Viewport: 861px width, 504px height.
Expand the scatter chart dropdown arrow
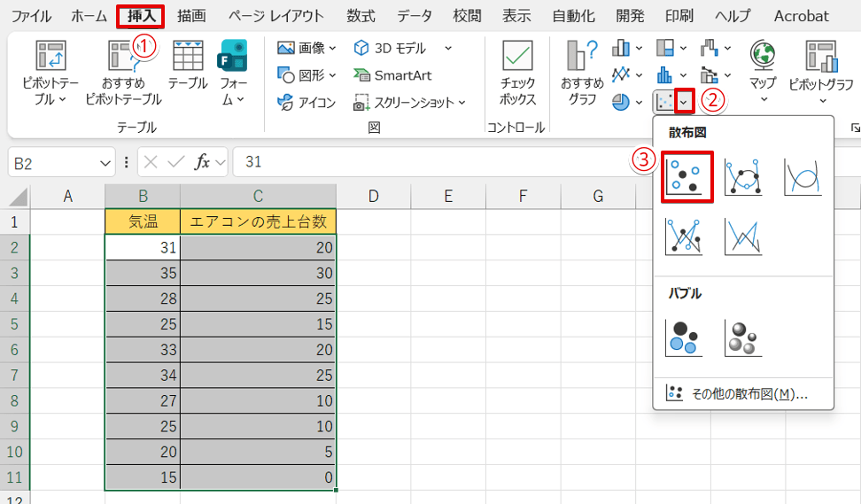[x=684, y=102]
